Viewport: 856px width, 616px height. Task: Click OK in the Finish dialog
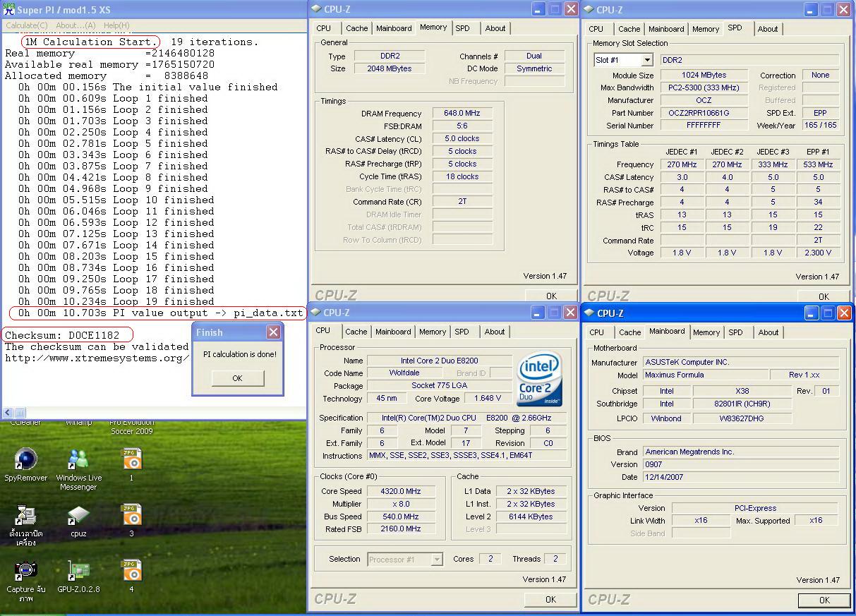pyautogui.click(x=238, y=378)
